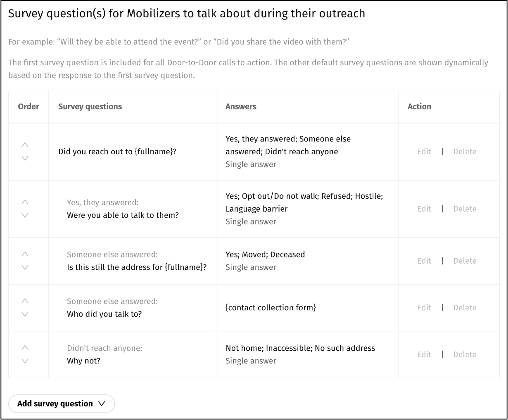The image size is (508, 420).
Task: Open the Add survey question dropdown
Action: pyautogui.click(x=61, y=403)
